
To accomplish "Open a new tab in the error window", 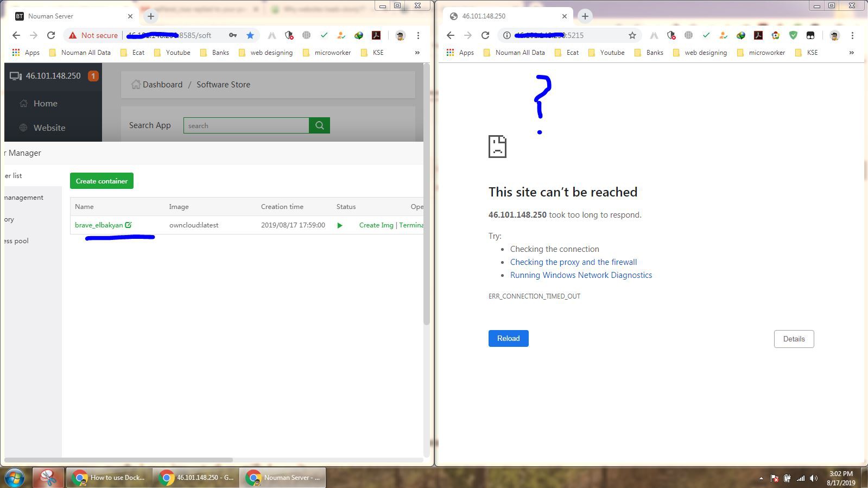I will click(x=585, y=16).
